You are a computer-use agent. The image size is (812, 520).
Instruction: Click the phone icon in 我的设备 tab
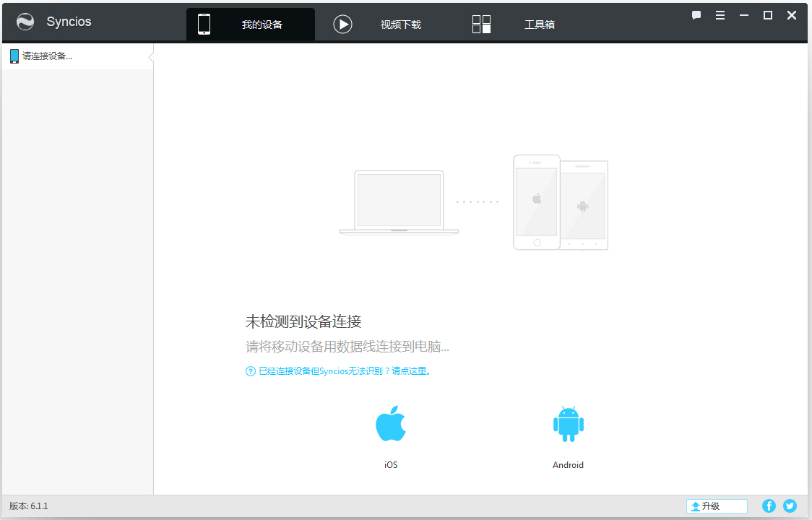204,25
